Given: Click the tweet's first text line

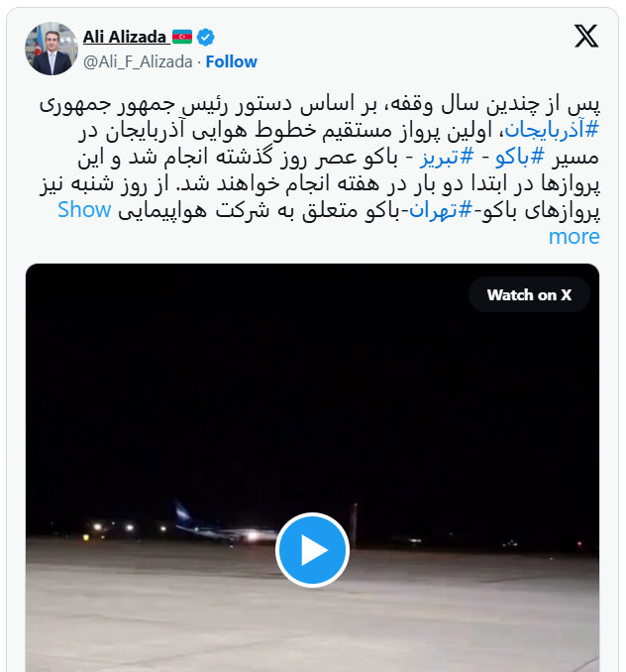Looking at the screenshot, I should click(319, 104).
